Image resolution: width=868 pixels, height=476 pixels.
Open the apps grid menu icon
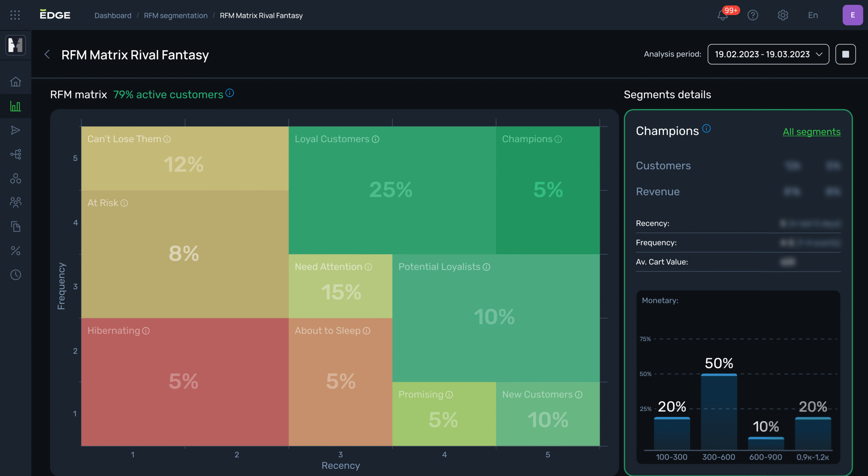tap(15, 15)
